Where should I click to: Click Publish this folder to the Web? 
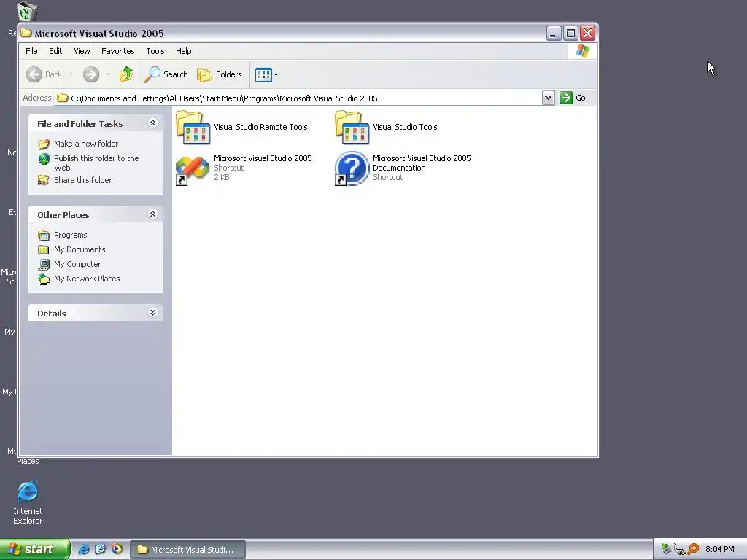96,163
